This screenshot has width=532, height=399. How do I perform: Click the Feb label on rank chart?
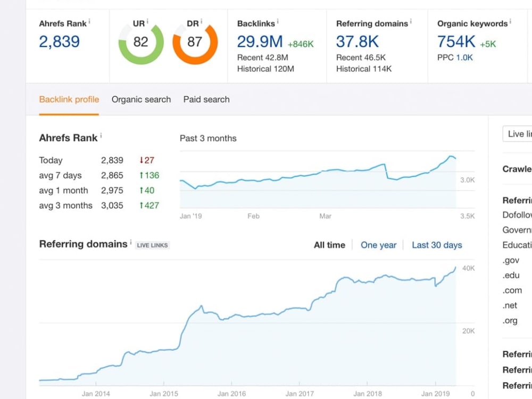point(253,216)
